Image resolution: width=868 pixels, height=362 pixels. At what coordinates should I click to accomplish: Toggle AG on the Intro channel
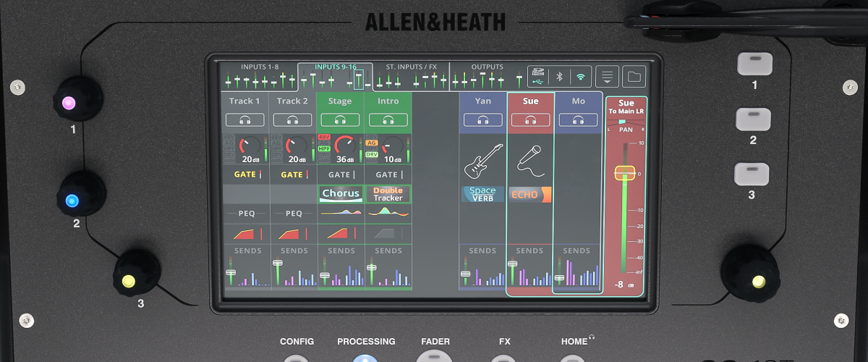click(372, 143)
